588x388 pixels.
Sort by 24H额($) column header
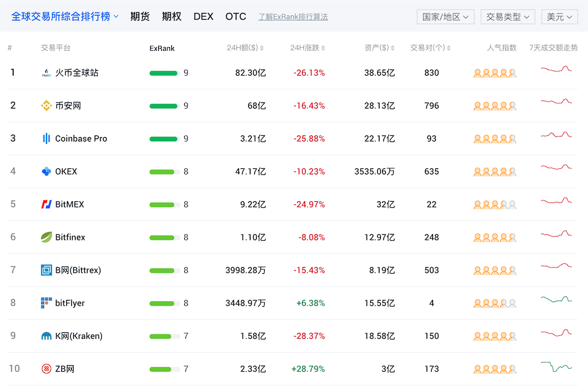coord(246,48)
